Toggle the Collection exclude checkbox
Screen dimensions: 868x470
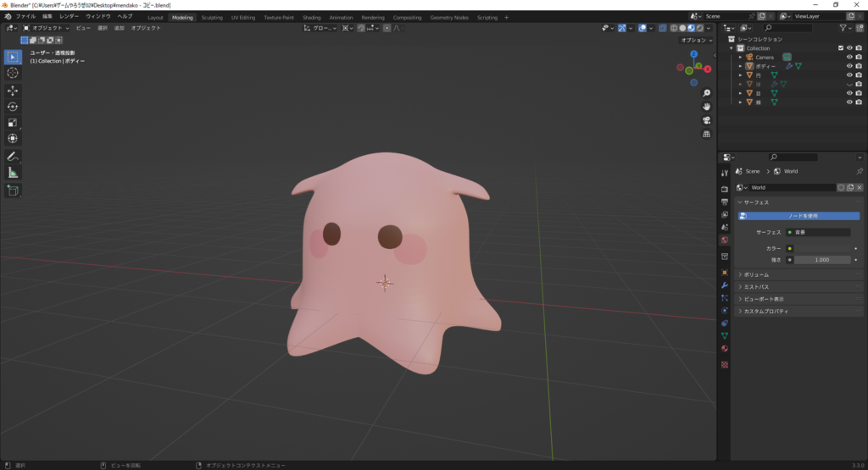[841, 48]
